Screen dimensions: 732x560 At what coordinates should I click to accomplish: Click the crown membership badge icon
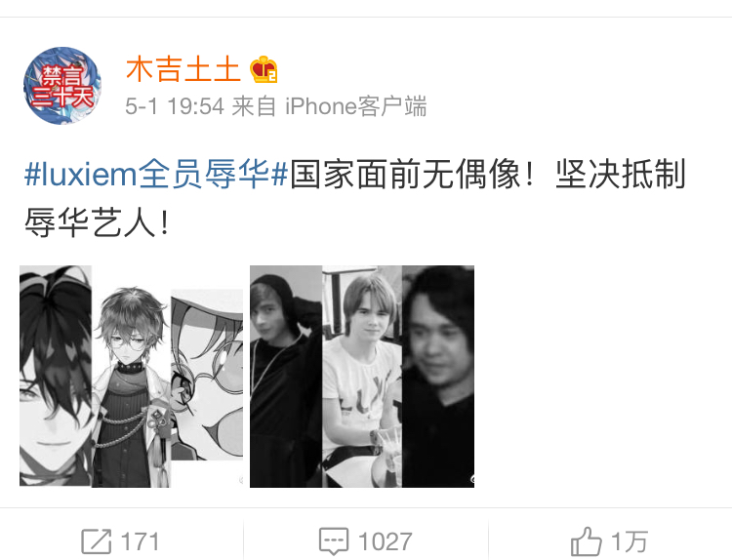(264, 70)
